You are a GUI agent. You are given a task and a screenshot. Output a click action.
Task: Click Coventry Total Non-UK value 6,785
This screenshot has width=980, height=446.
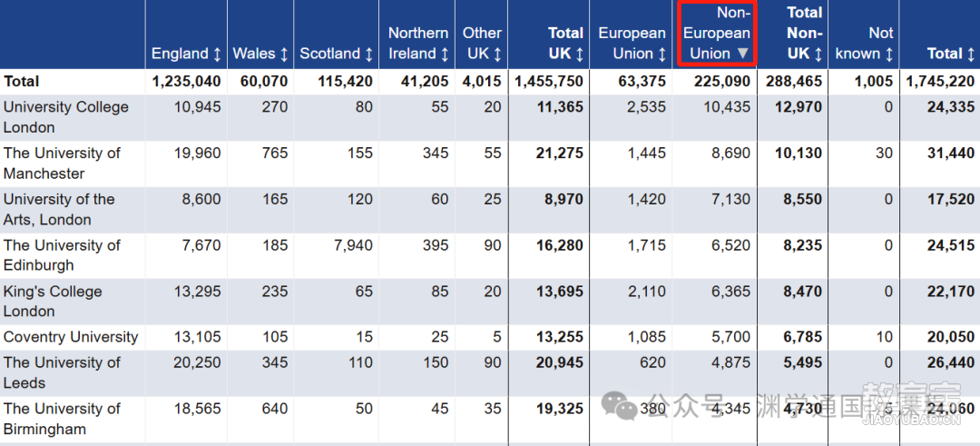click(x=803, y=337)
